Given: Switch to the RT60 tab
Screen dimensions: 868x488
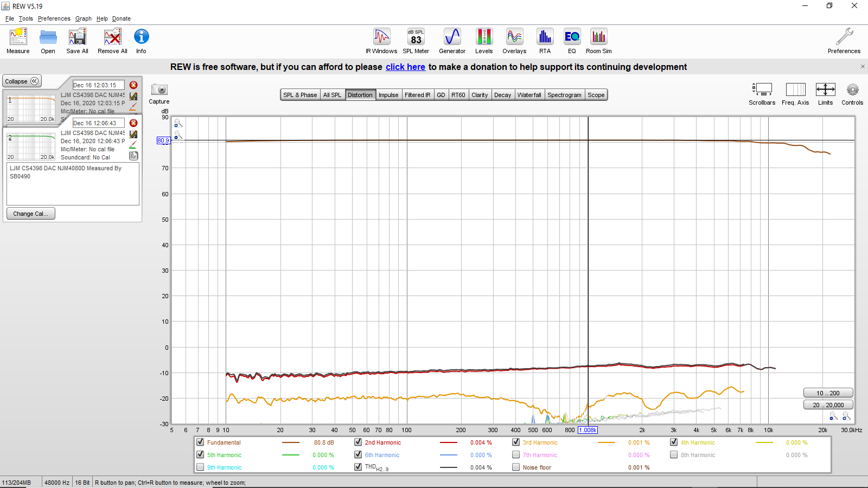Looking at the screenshot, I should coord(458,95).
